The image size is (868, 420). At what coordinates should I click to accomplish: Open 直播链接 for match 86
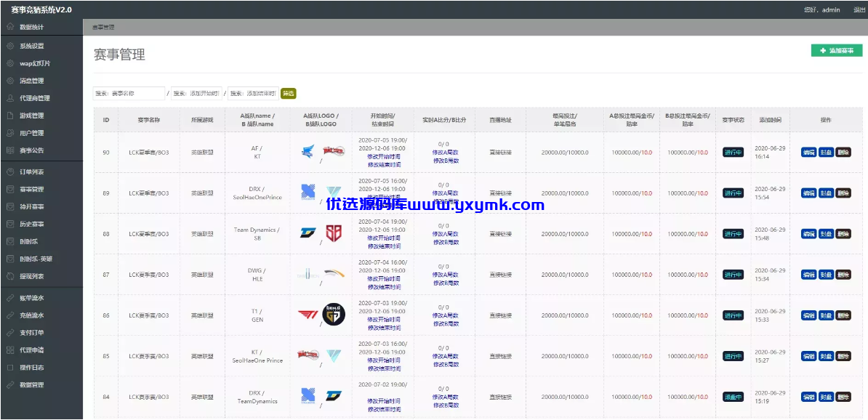[500, 315]
